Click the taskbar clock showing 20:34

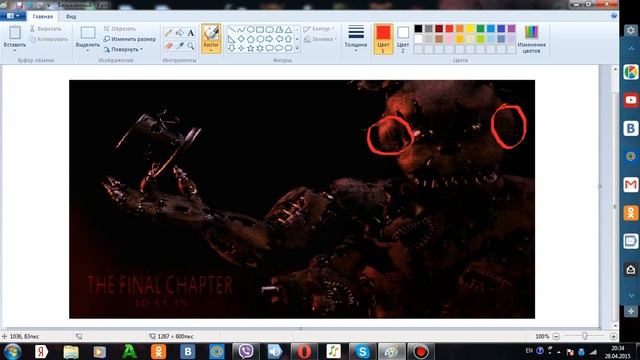tap(618, 348)
